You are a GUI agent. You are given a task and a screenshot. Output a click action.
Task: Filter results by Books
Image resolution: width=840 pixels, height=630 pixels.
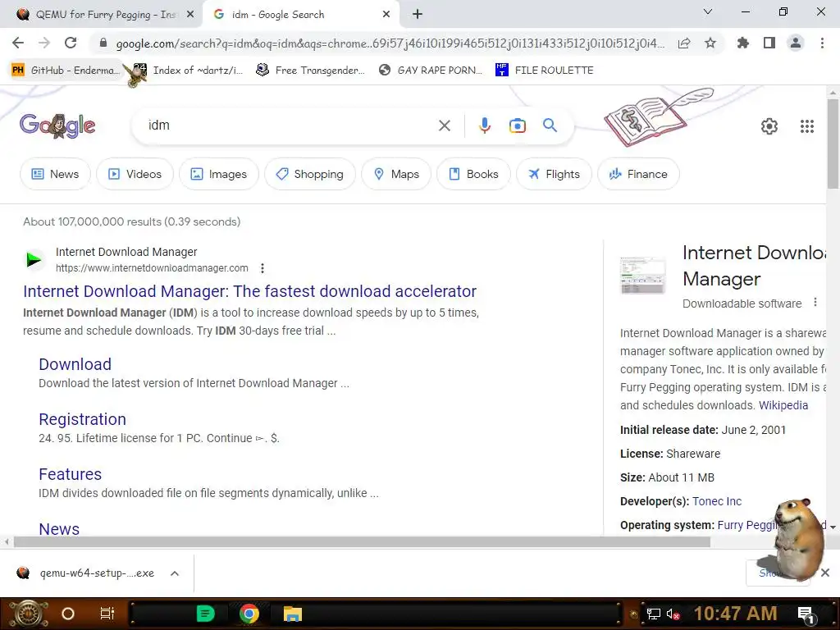(473, 174)
